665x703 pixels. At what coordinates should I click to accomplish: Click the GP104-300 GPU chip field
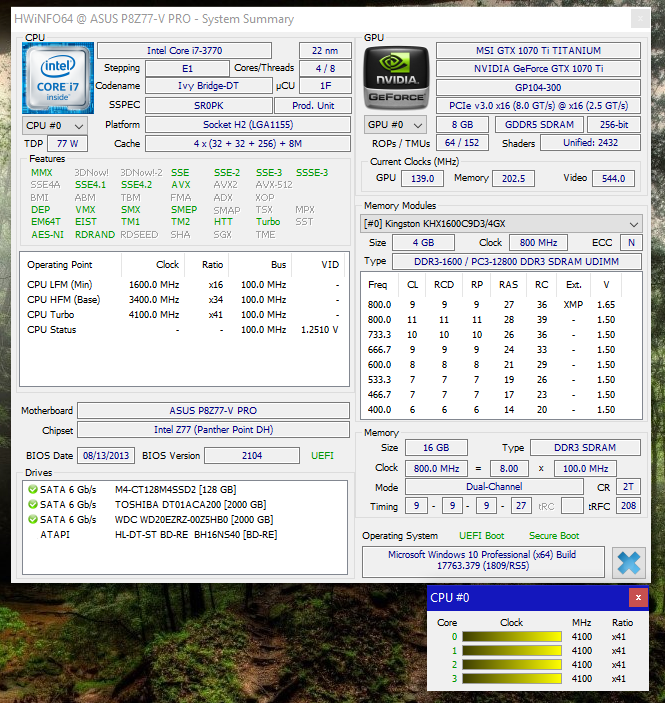538,87
